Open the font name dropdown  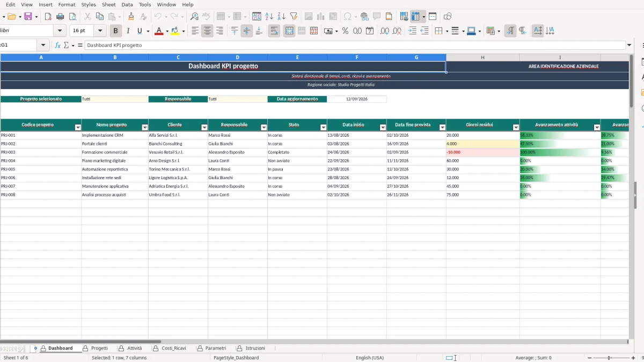60,31
